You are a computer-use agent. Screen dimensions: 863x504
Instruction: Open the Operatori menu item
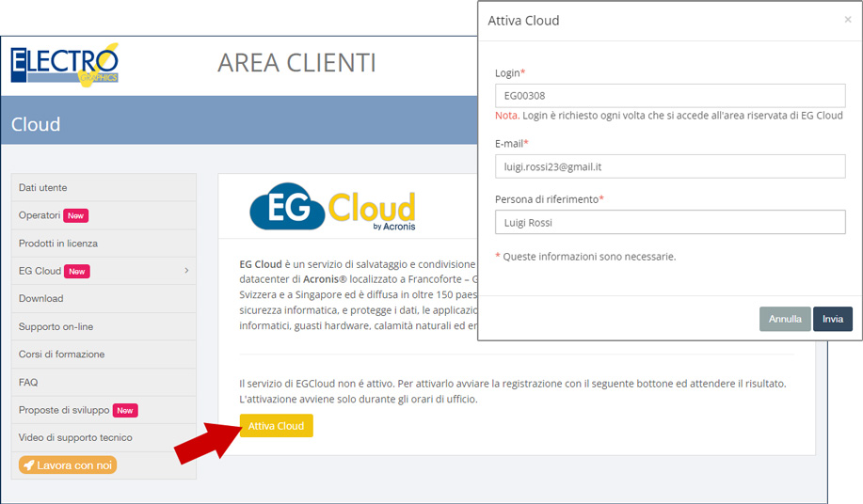coord(104,215)
